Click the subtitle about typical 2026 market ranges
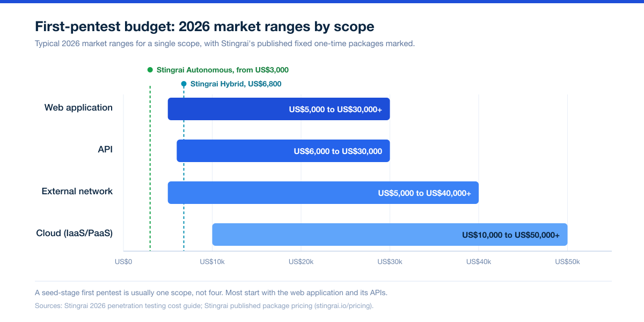This screenshot has height=322, width=644. 225,44
